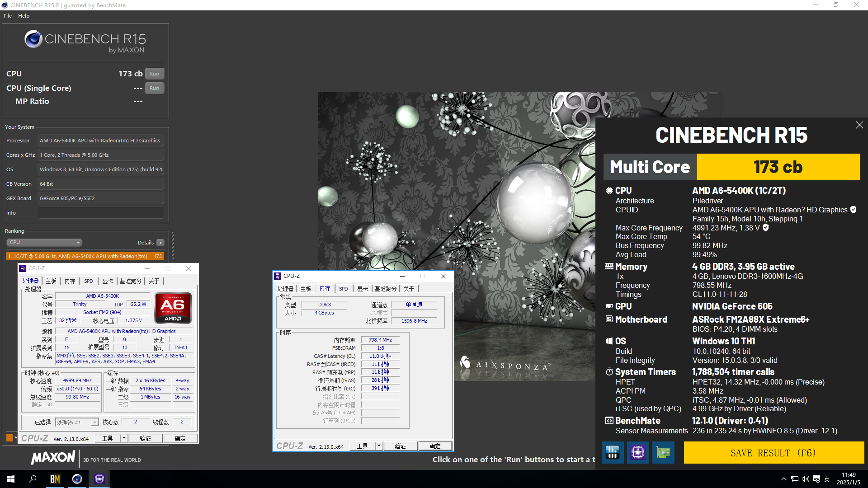Click 'ASRock FM2A88X Extreme6+' motherboard text
868x488 pixels.
click(750, 319)
